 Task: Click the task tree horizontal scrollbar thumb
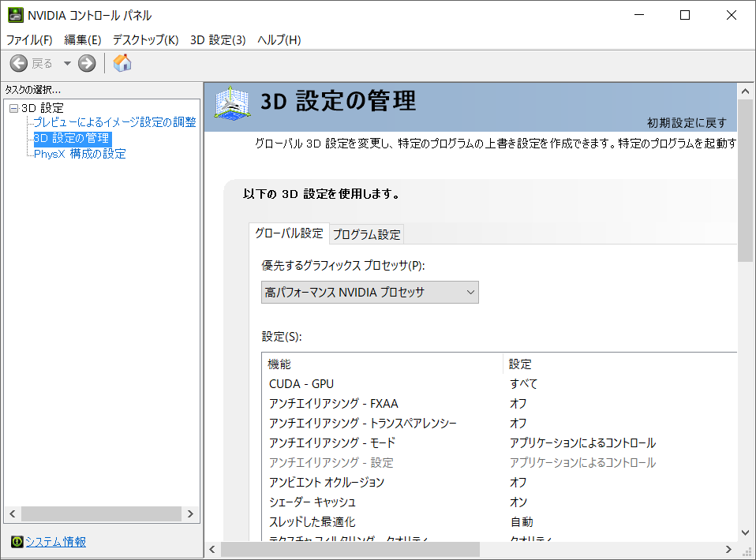coord(101,513)
